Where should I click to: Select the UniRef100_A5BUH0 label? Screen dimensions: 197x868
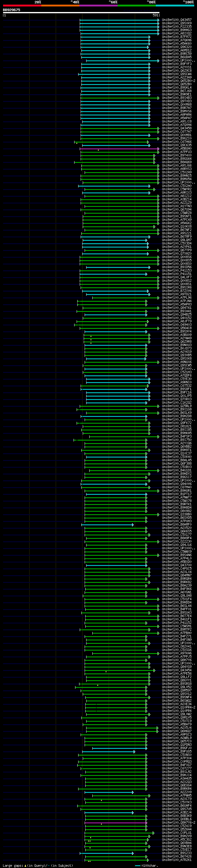[177, 149]
